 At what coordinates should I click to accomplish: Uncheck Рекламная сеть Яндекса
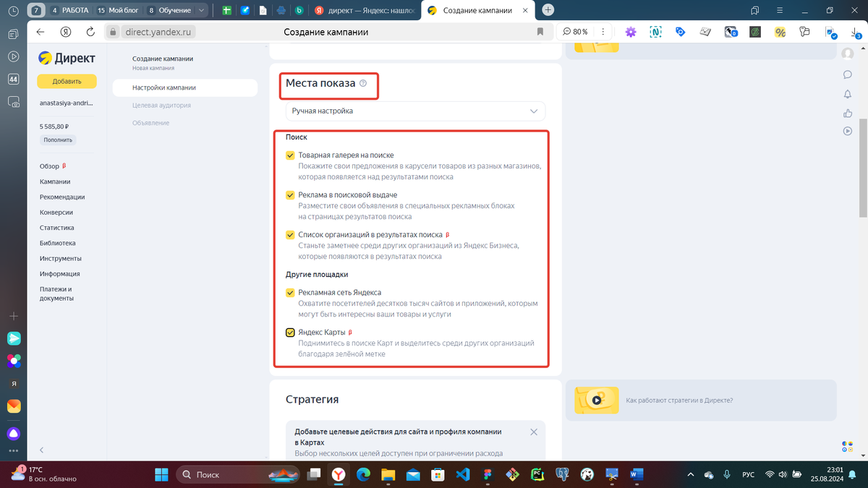[290, 293]
